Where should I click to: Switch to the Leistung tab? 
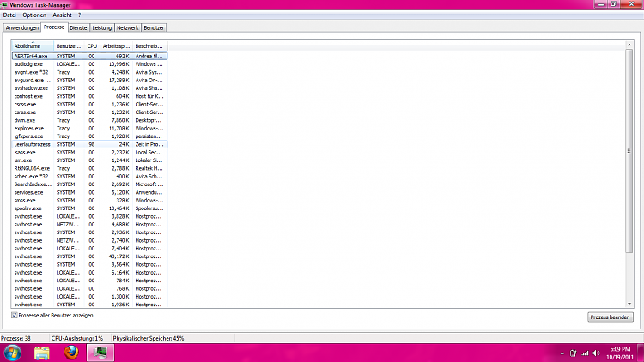pyautogui.click(x=102, y=28)
